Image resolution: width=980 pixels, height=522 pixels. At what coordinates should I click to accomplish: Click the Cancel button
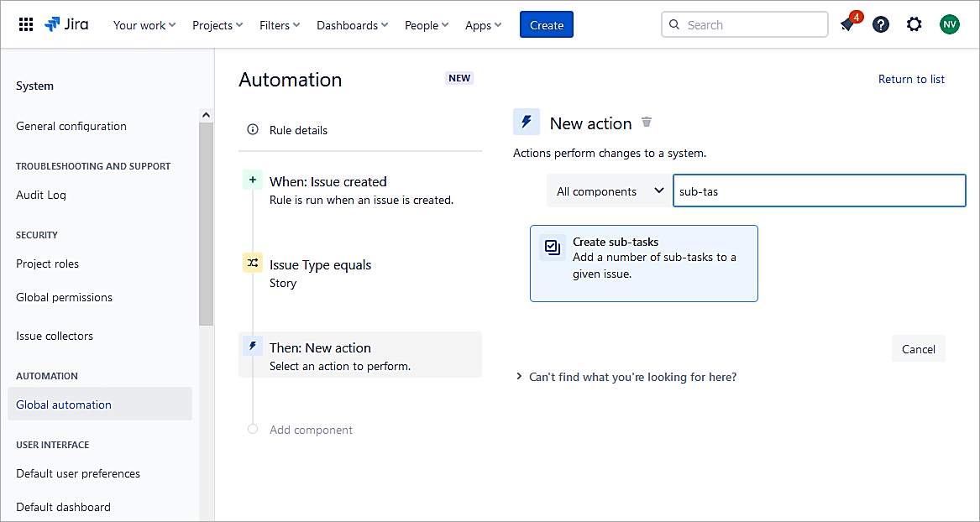(918, 349)
